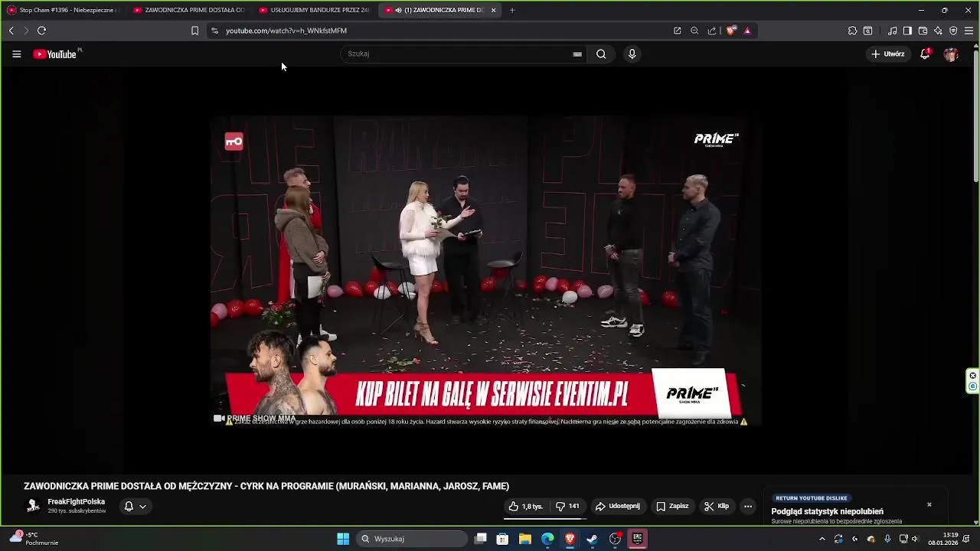Open the YouTube hamburger guide menu
Screen dimensions: 980x551
click(16, 54)
